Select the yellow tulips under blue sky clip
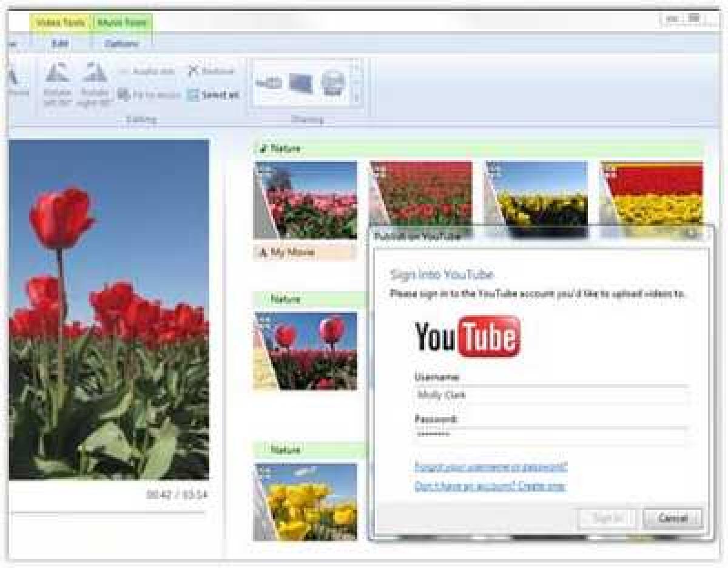This screenshot has height=568, width=728. (x=536, y=194)
